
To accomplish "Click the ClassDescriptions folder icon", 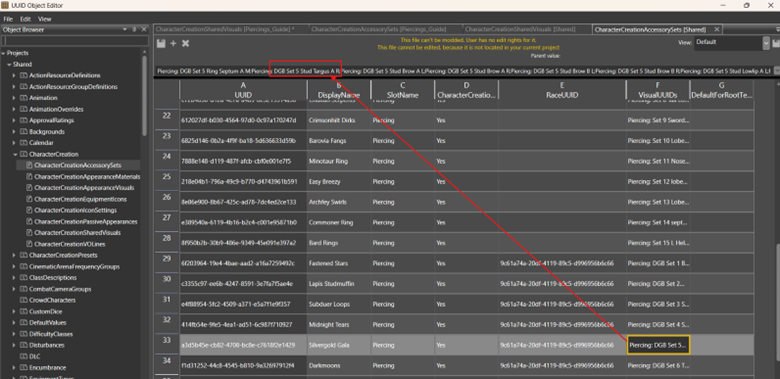I will [x=23, y=278].
